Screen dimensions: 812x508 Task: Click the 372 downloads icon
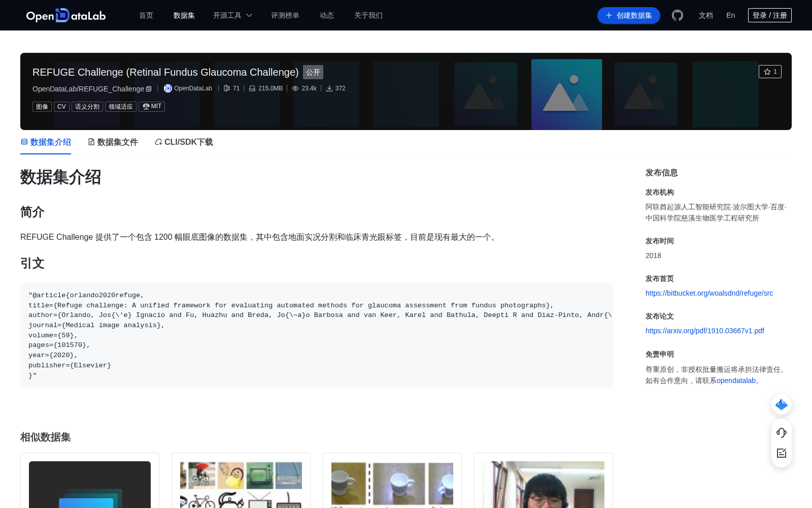click(x=329, y=88)
